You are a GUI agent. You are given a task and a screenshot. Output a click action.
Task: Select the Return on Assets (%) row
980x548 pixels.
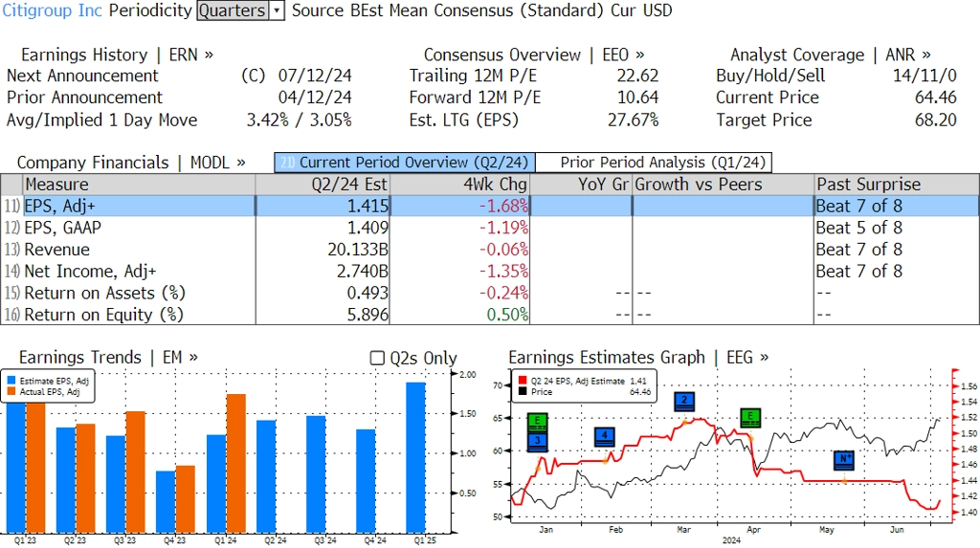[x=490, y=293]
